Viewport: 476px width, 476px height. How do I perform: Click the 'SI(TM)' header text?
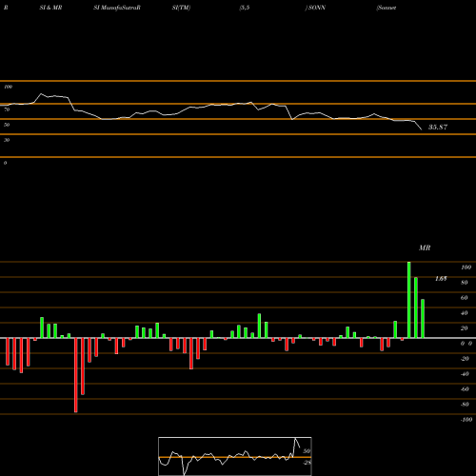point(181,8)
